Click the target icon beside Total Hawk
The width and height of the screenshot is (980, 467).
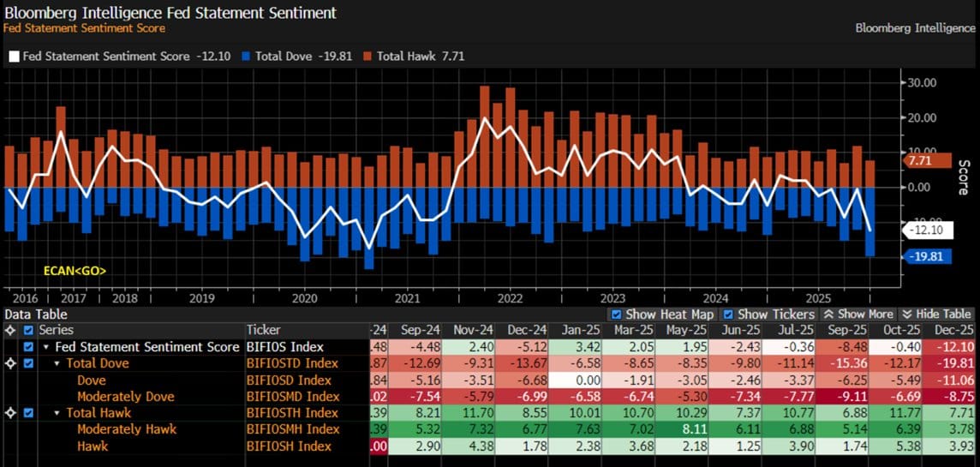click(10, 413)
